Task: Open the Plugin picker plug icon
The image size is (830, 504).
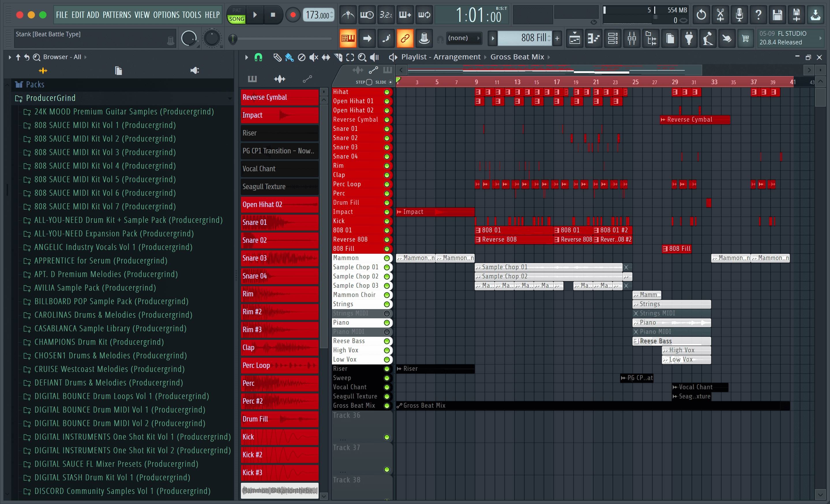Action: click(689, 38)
